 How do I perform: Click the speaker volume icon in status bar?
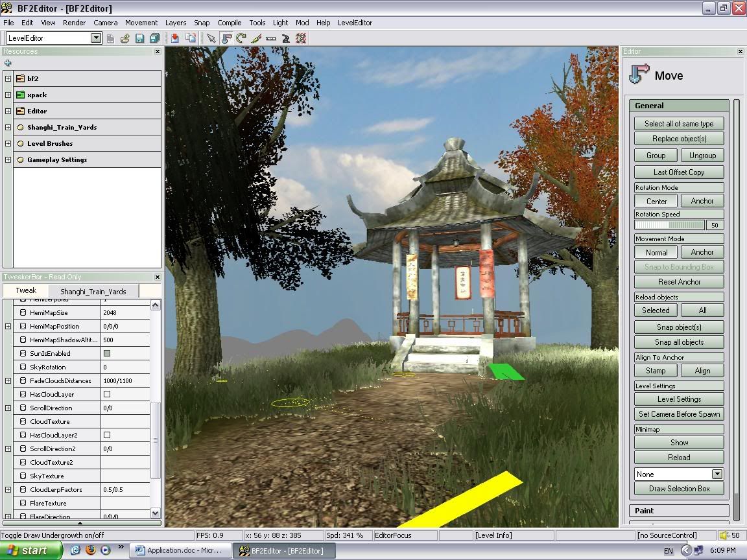[724, 535]
